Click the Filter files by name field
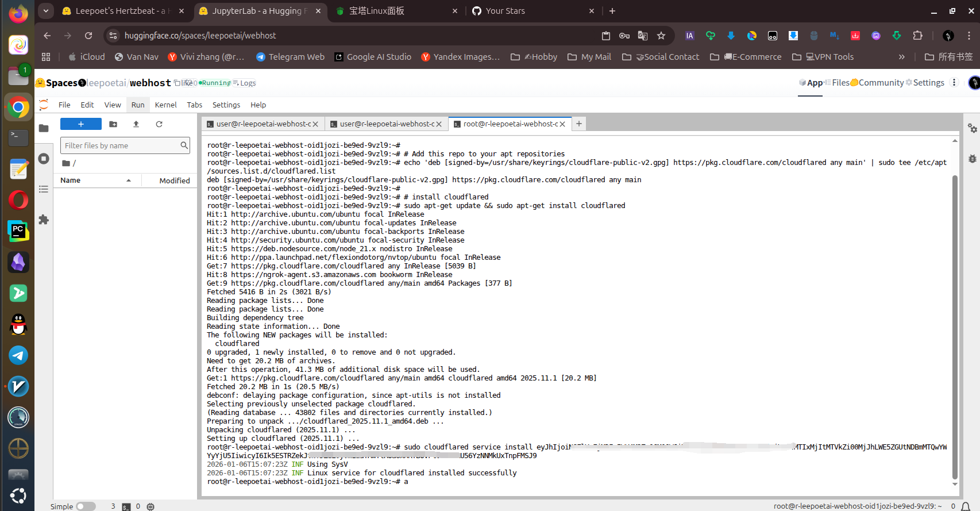 121,146
